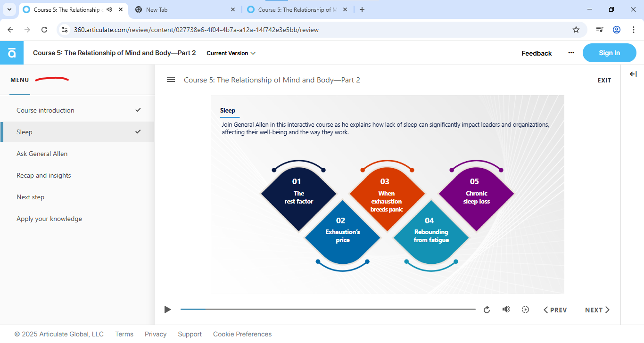Close the first Course 5 tab

121,9
